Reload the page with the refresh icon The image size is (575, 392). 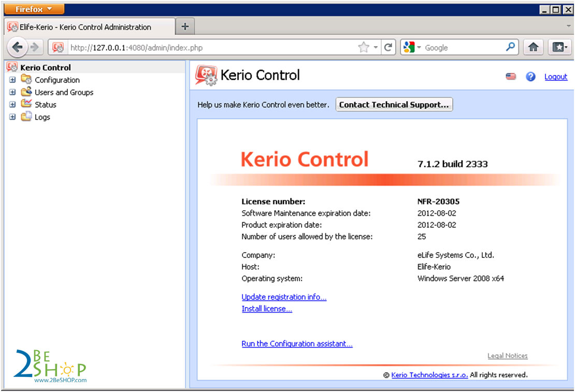pos(389,47)
